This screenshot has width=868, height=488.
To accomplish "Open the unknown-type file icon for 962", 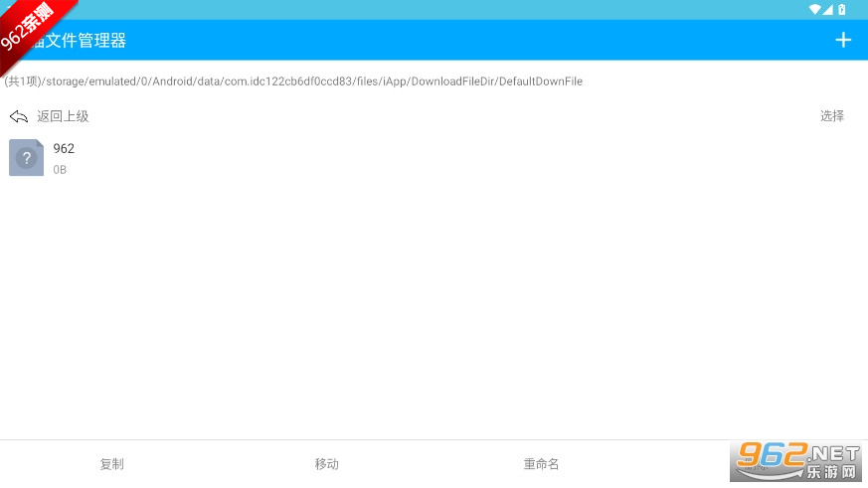I will coord(26,158).
